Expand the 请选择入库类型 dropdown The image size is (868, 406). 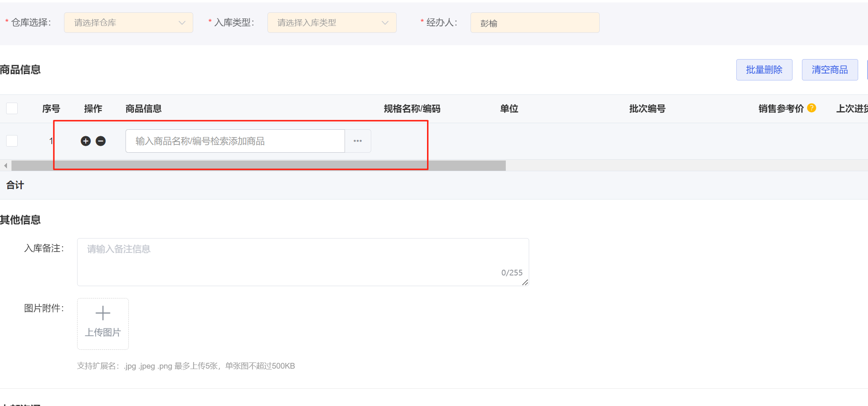[331, 23]
